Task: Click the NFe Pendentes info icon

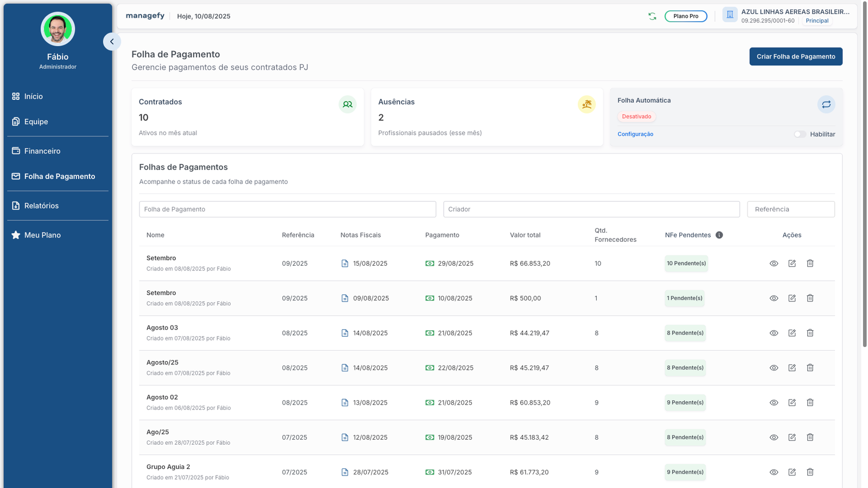Action: (x=719, y=235)
